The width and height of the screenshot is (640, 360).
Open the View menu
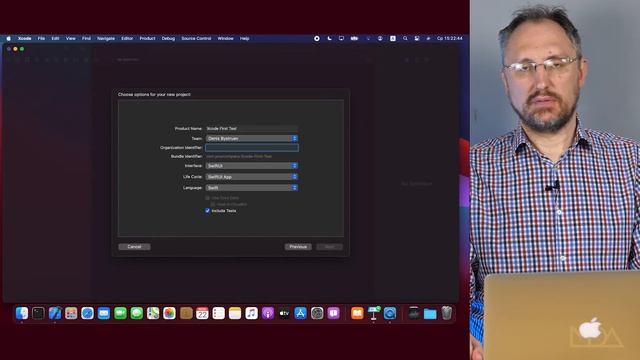click(x=71, y=38)
